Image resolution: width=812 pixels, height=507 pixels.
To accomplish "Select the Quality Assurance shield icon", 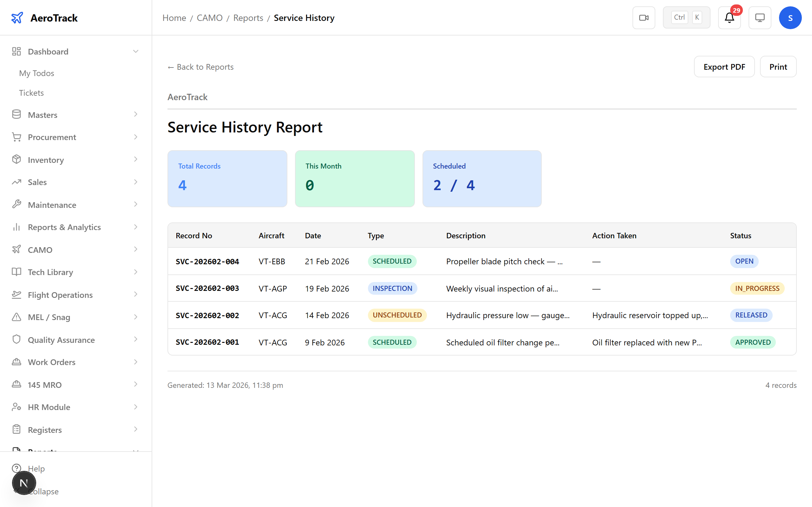I will pos(16,339).
